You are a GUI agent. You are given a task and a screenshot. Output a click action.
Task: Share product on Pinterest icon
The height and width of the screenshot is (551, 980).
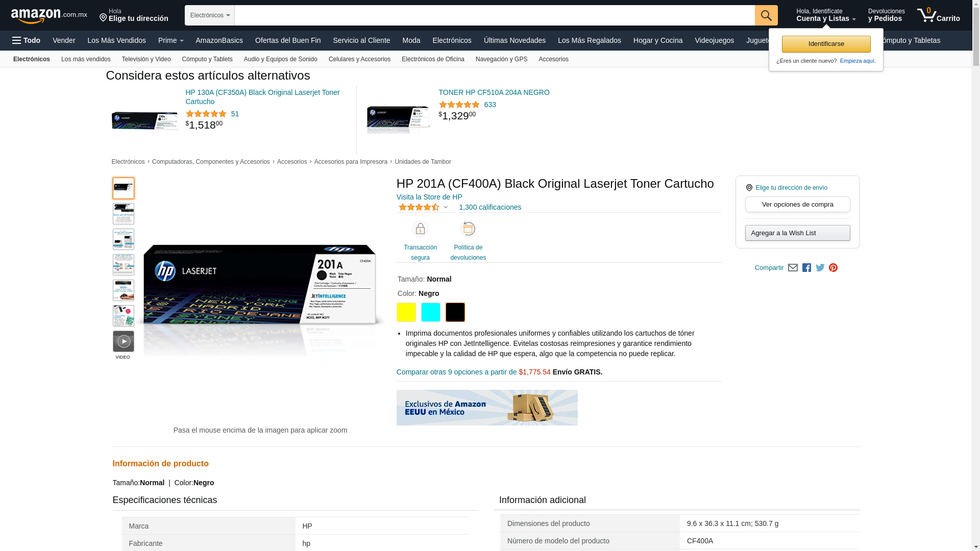[x=833, y=268]
